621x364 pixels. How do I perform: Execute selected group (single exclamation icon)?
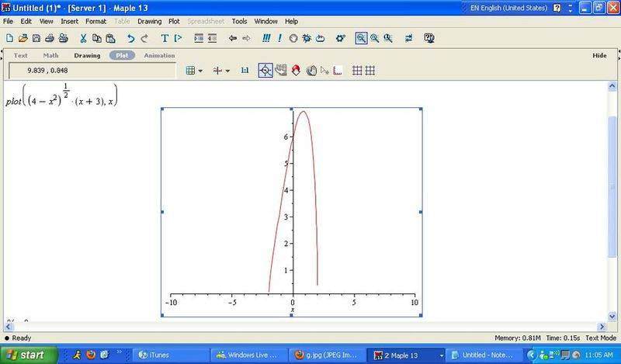pos(280,38)
